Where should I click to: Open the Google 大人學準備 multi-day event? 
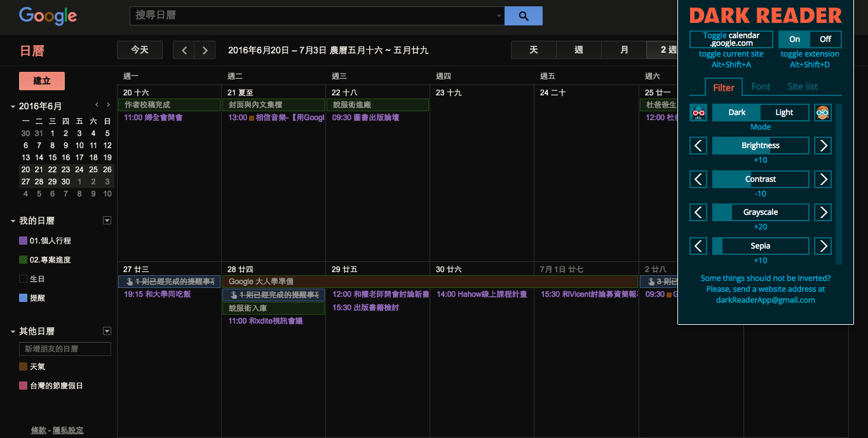[430, 282]
